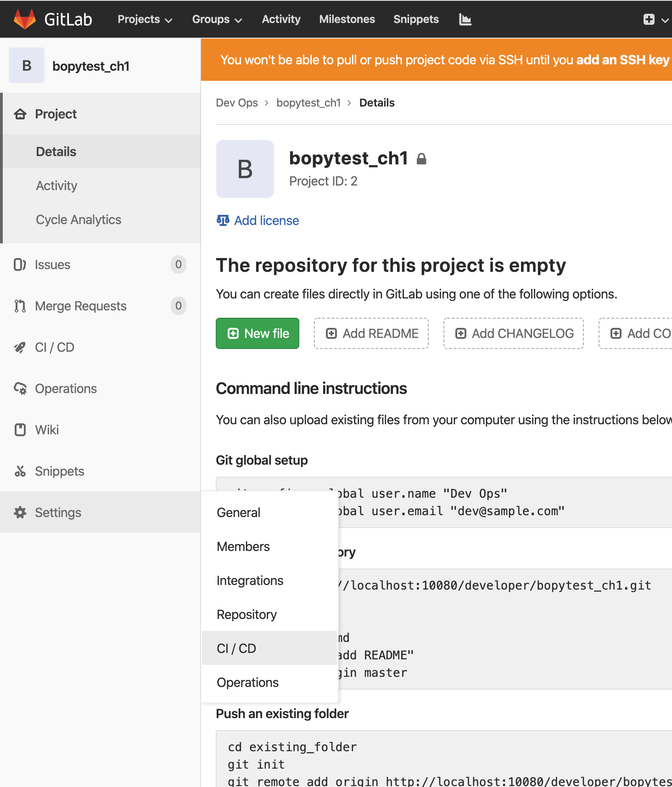Select Operations in the Settings flyout
The image size is (672, 787).
[269, 682]
